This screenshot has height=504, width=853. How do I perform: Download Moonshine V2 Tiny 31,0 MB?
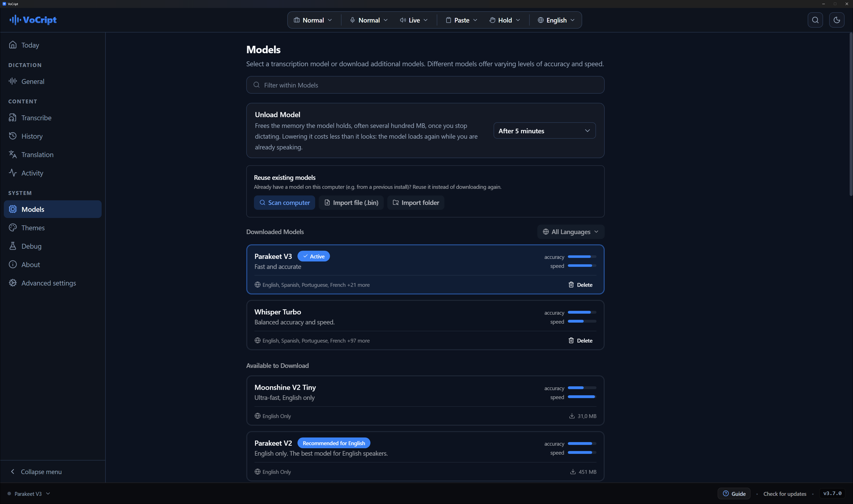[583, 416]
